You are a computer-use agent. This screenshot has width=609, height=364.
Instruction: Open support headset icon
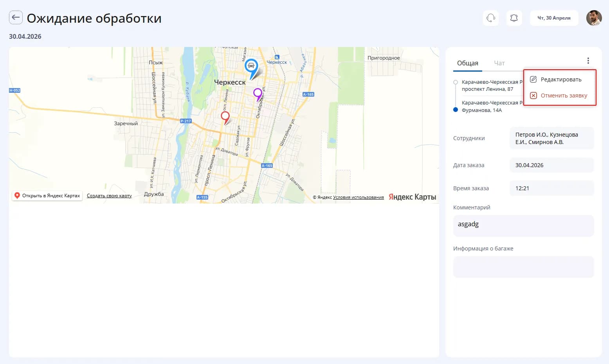click(x=491, y=18)
